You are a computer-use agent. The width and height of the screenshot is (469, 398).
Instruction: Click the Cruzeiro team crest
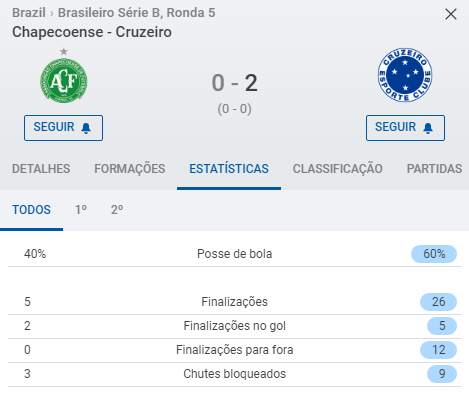coord(405,75)
